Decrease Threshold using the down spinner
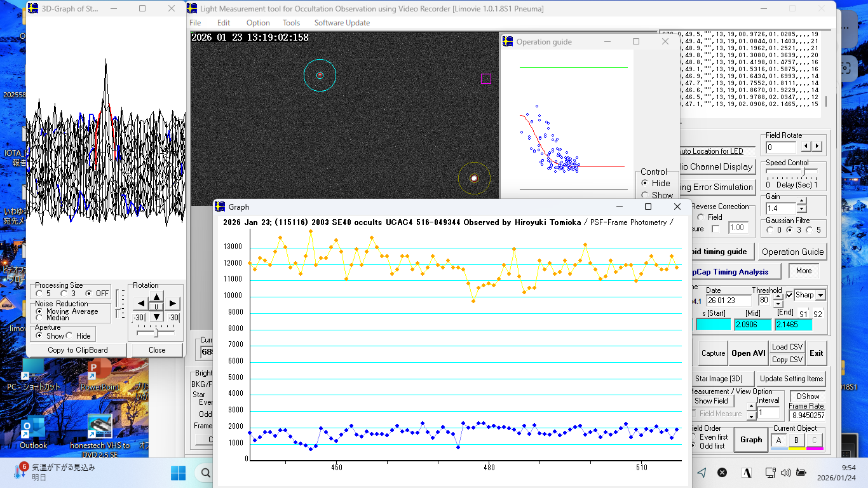Viewport: 868px width, 488px height. click(x=778, y=304)
